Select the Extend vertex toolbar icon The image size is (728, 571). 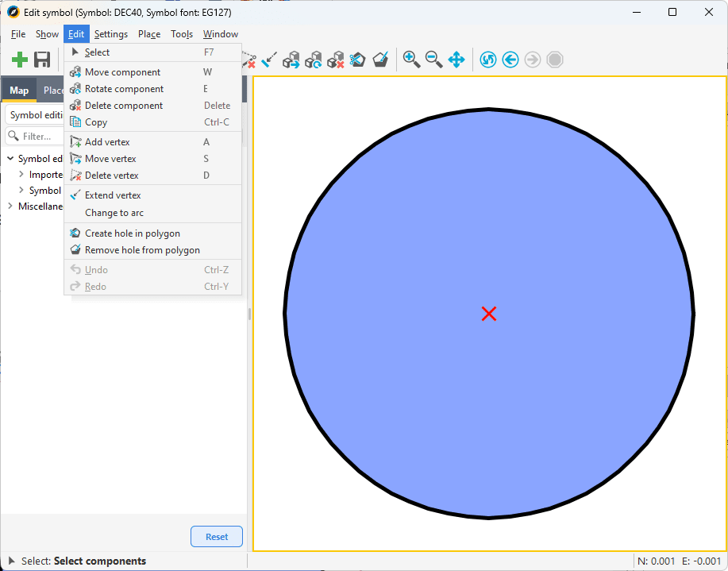tap(269, 60)
